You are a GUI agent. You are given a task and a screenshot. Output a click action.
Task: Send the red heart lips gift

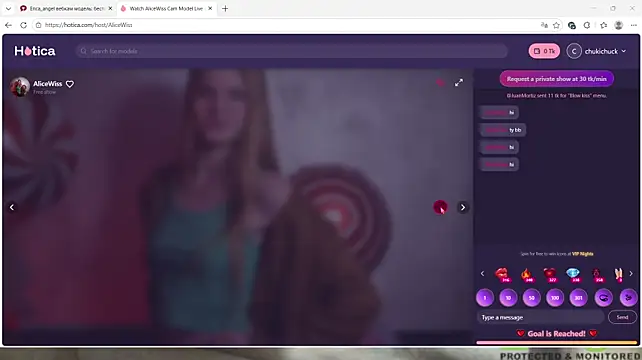tap(550, 274)
